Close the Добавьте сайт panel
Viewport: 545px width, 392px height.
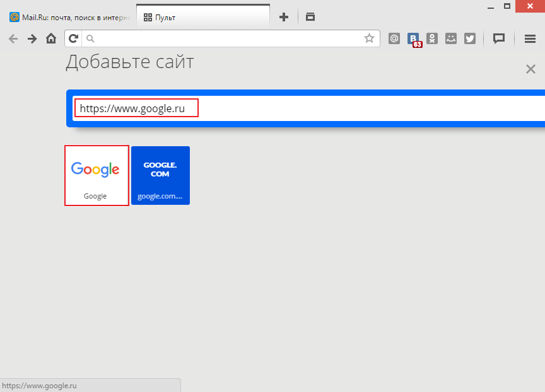click(530, 69)
